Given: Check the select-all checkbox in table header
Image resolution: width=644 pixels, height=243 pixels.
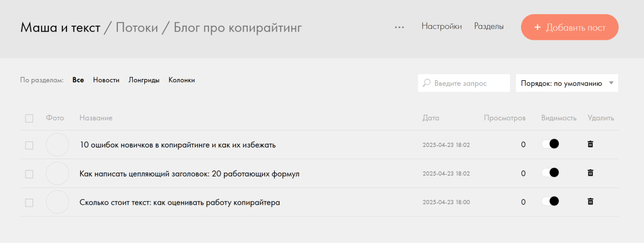Looking at the screenshot, I should [29, 118].
